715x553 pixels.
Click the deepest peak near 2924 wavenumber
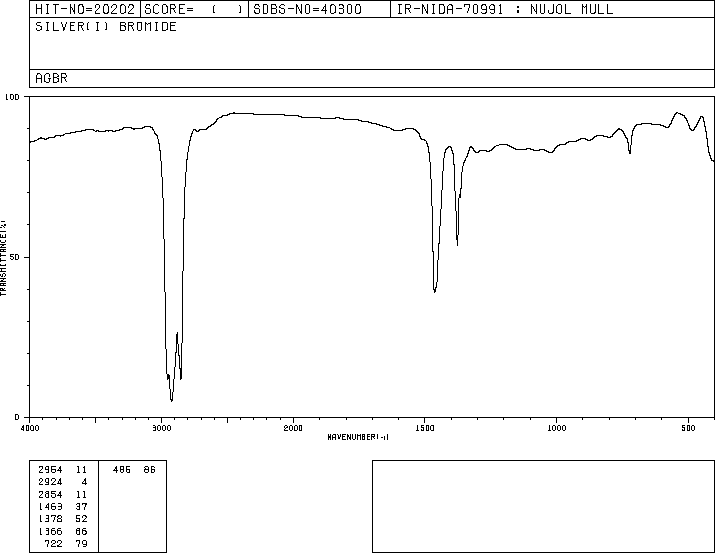[x=171, y=400]
